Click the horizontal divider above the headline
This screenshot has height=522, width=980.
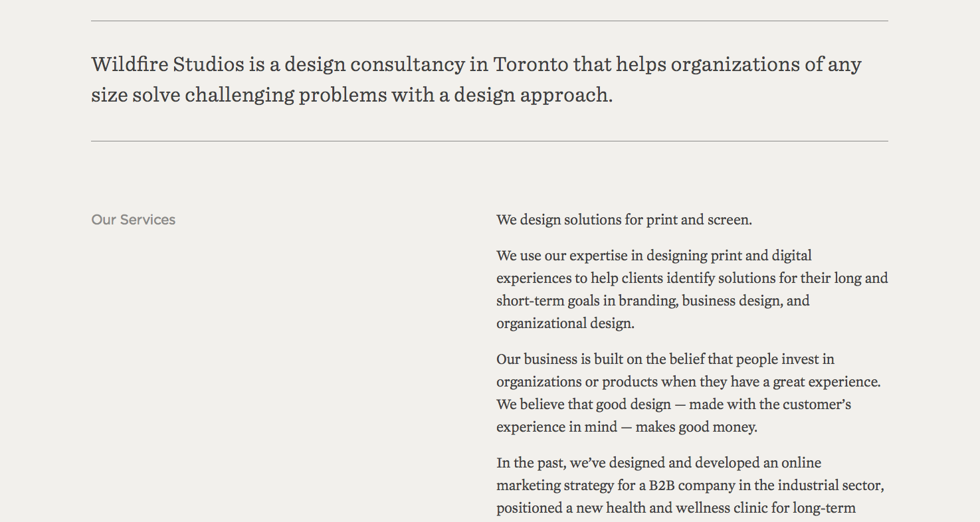point(489,21)
